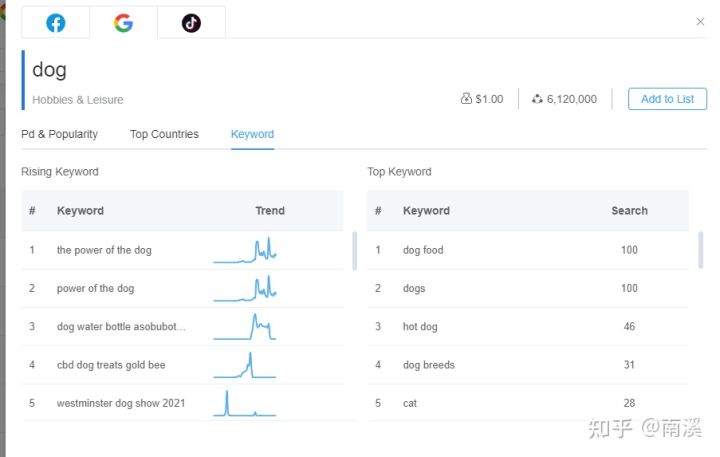Click the Add to List button

pyautogui.click(x=667, y=99)
